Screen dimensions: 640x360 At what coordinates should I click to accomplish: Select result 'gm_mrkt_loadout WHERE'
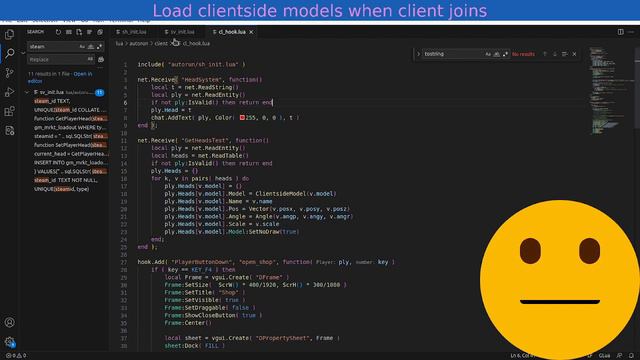(69, 127)
